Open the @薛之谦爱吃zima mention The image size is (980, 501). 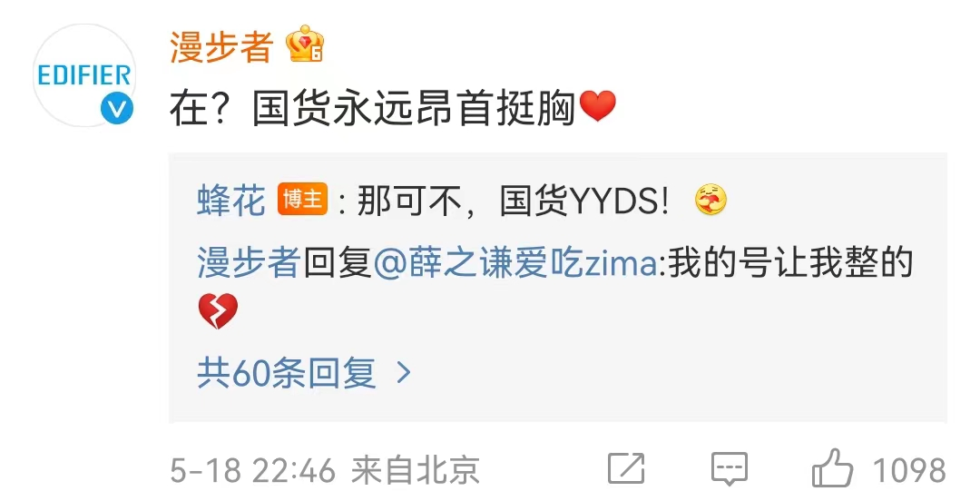tap(515, 262)
